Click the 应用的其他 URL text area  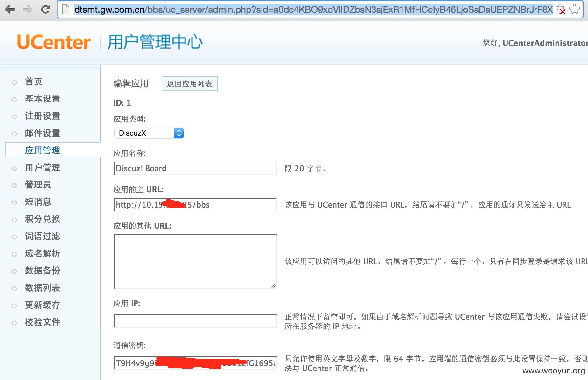[195, 262]
